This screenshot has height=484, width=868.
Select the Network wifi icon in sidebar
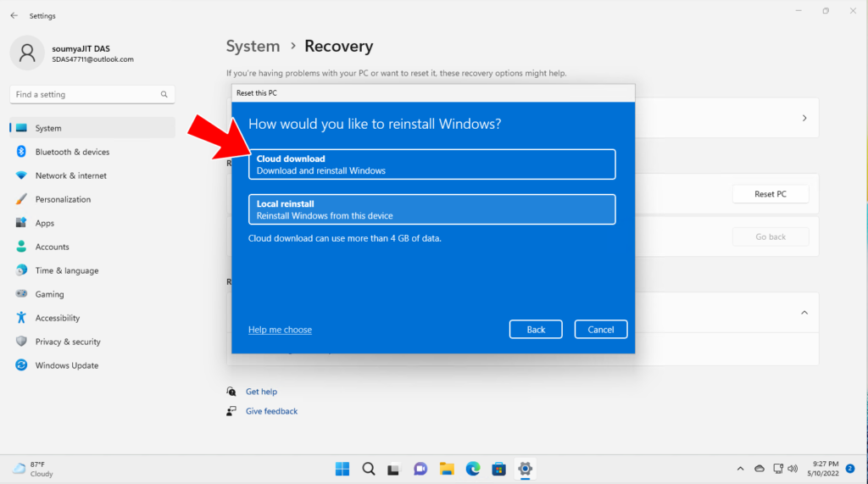click(21, 175)
